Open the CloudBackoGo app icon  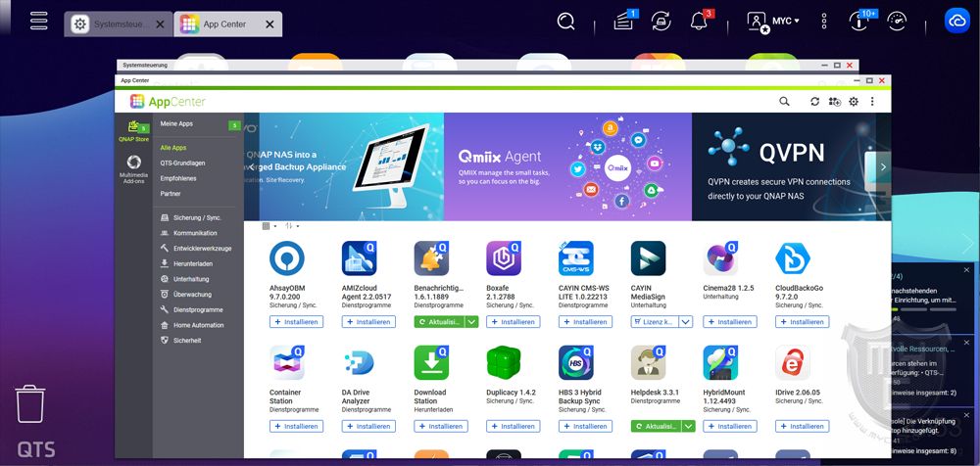[793, 258]
